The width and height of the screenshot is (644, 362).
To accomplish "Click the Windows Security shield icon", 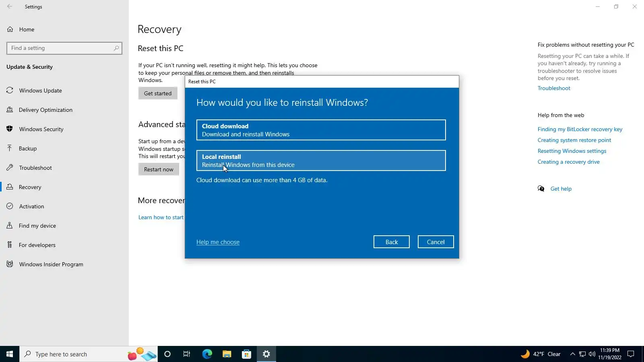I will pos(10,129).
